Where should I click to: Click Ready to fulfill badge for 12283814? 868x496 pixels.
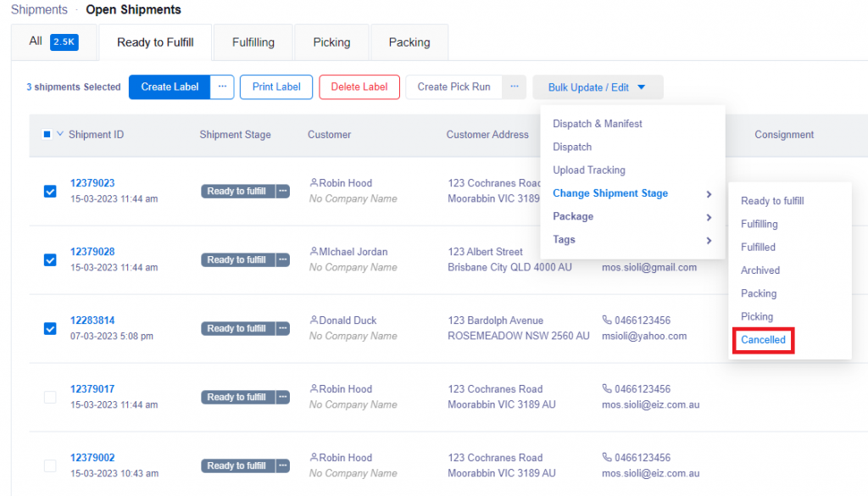[237, 328]
